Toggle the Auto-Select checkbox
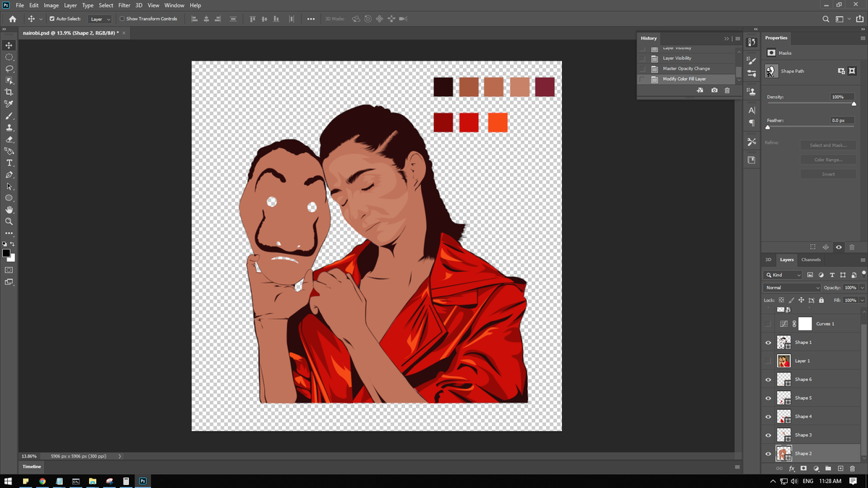The width and height of the screenshot is (868, 488). tap(52, 19)
